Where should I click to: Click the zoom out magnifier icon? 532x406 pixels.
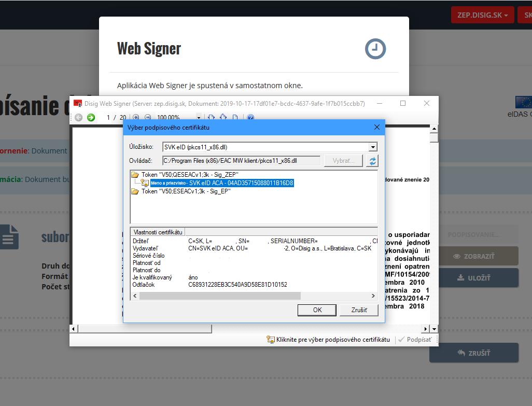pos(148,118)
